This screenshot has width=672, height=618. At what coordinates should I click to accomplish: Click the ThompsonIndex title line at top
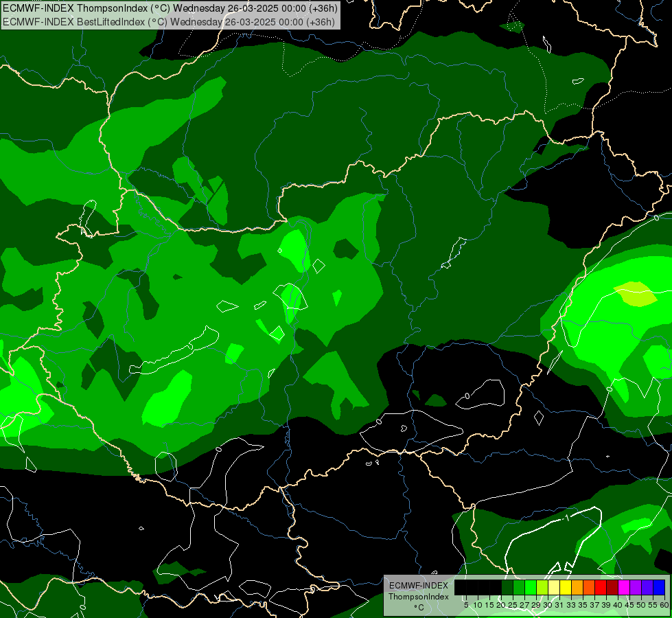(x=170, y=8)
